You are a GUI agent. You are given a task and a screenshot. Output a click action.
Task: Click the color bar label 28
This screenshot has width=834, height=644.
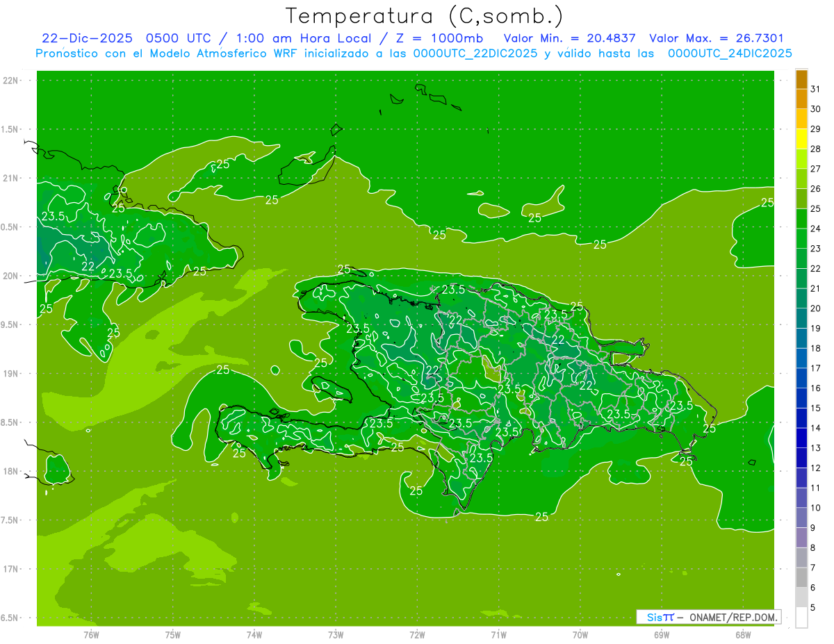point(815,149)
